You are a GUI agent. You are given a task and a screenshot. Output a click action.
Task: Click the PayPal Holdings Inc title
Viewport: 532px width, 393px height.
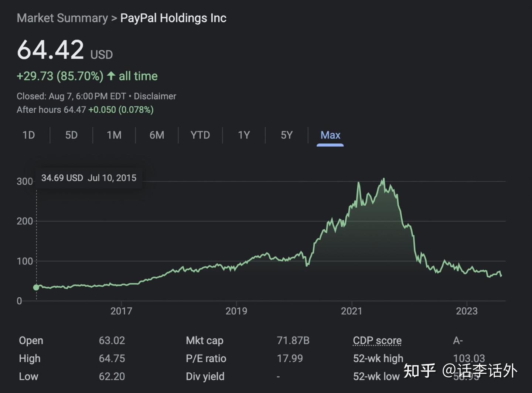coord(173,18)
